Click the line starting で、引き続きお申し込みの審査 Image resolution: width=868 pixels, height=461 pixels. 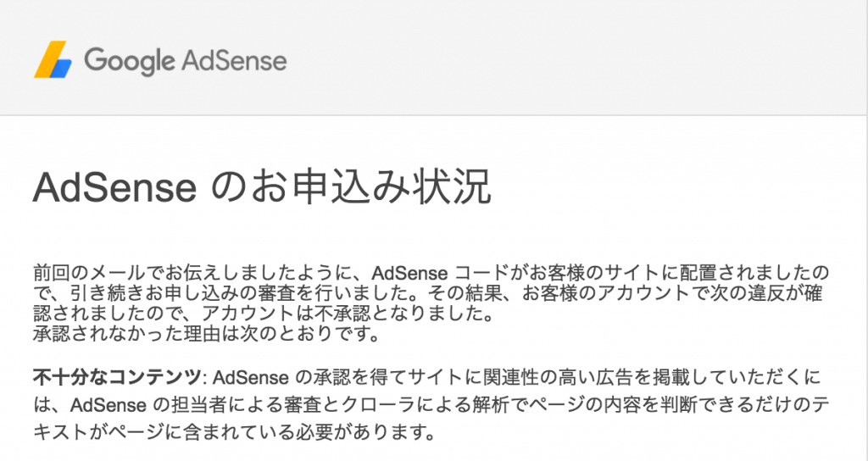tap(428, 293)
